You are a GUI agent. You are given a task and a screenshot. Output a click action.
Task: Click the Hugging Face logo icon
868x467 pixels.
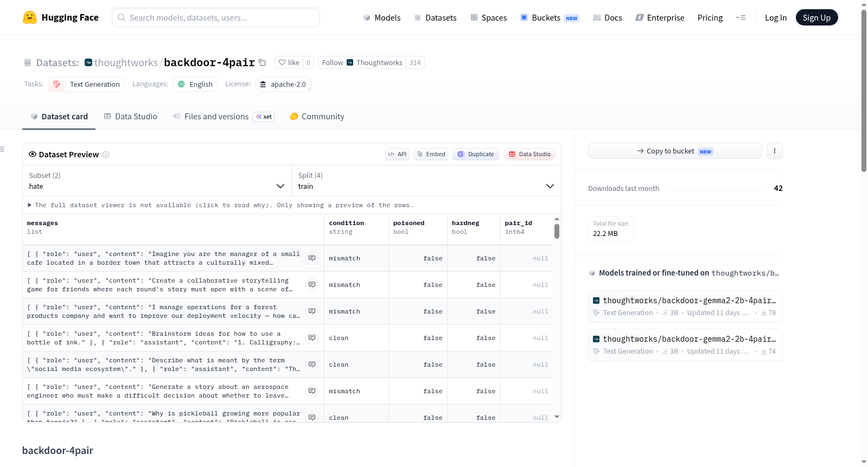pyautogui.click(x=30, y=17)
